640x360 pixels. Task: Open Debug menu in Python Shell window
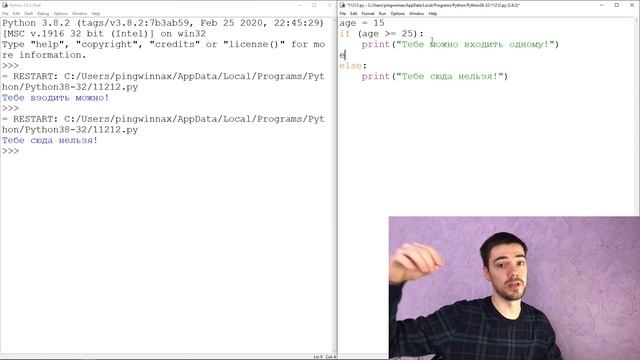point(43,13)
